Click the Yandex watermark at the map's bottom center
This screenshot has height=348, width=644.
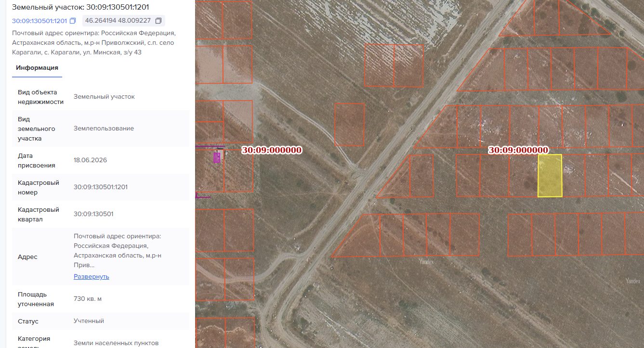[x=426, y=262]
